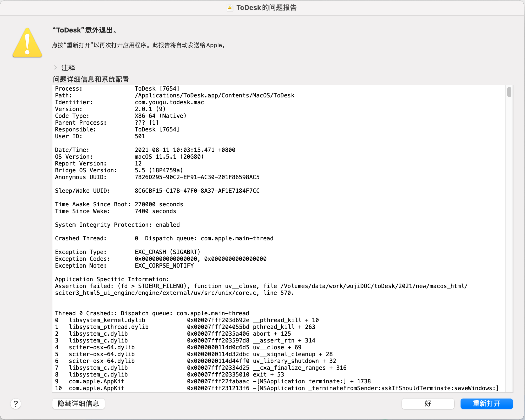This screenshot has height=420, width=525.
Task: Click the Path /Applications/ToDesk.app line
Action: tap(175, 95)
